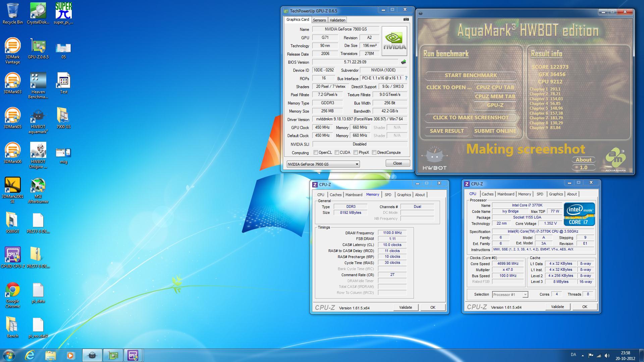
Task: Click START BENCHMARK in AquaMark
Action: pyautogui.click(x=471, y=75)
